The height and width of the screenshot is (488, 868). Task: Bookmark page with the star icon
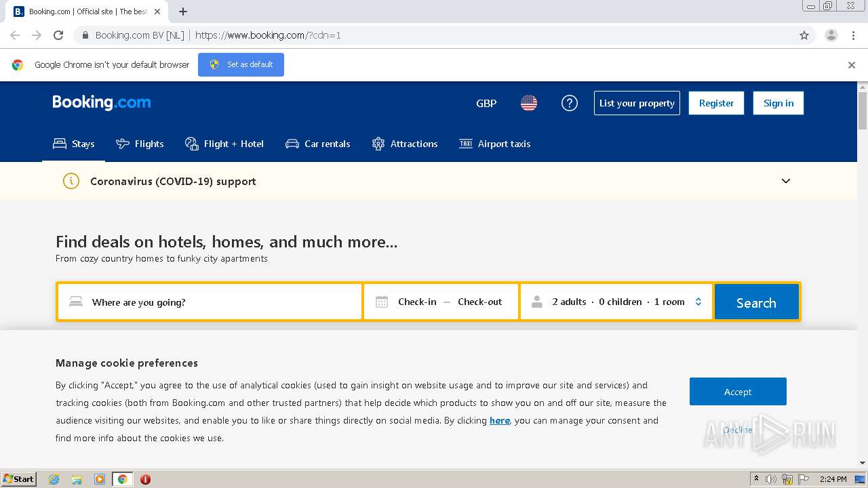tap(804, 35)
